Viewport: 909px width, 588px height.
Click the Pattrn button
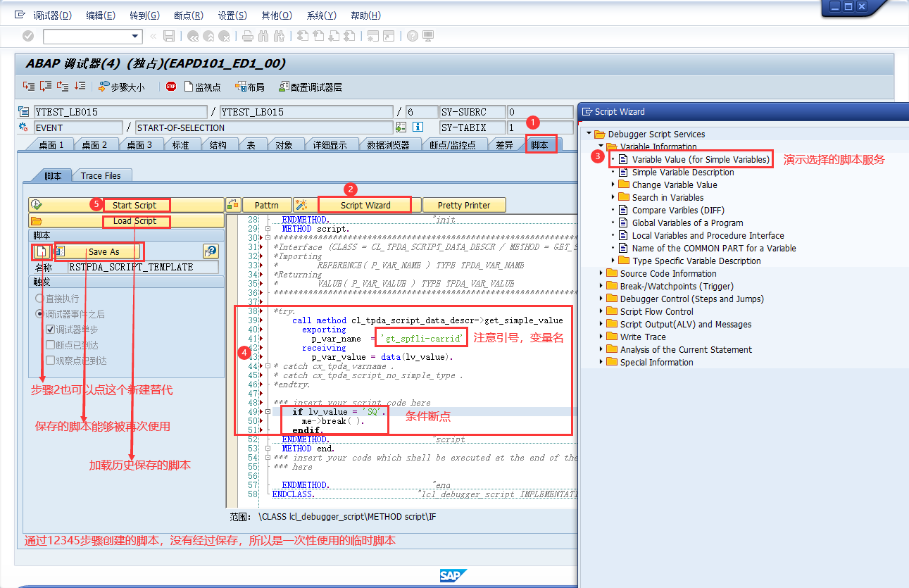pos(266,205)
